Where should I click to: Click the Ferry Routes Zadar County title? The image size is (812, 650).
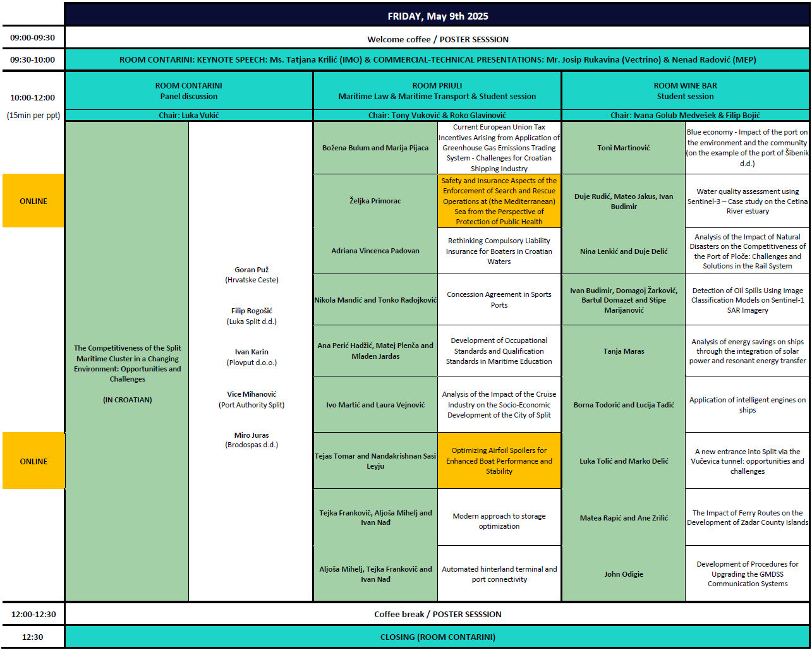pyautogui.click(x=748, y=517)
